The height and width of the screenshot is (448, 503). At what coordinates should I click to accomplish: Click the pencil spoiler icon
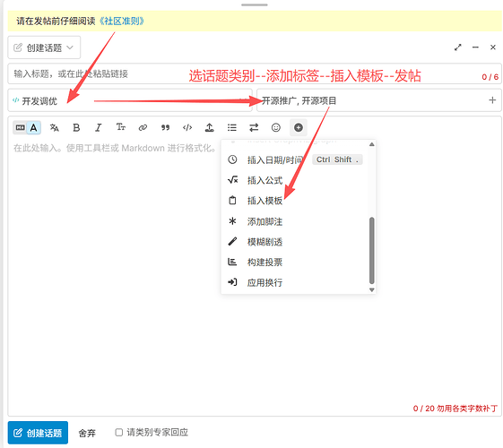tap(232, 241)
